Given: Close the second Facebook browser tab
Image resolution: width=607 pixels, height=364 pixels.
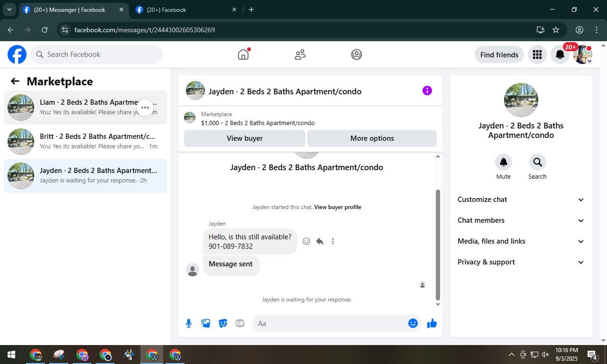Looking at the screenshot, I should click(234, 9).
